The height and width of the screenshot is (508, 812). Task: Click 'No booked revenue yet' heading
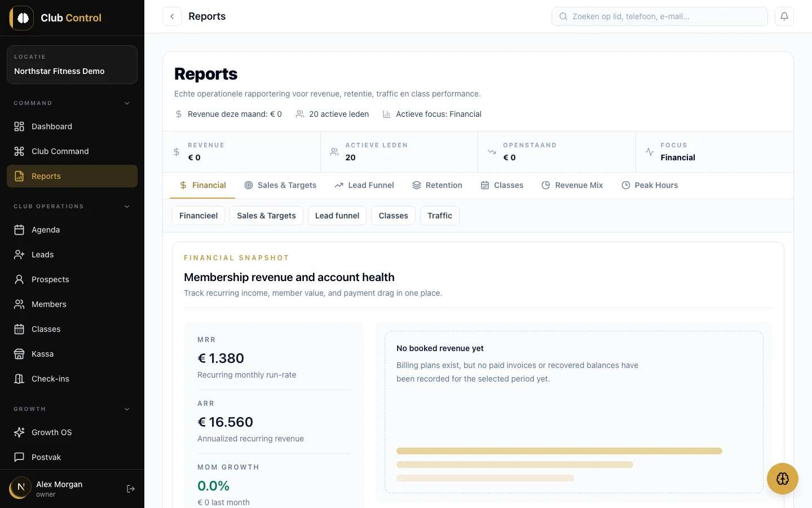pos(440,348)
